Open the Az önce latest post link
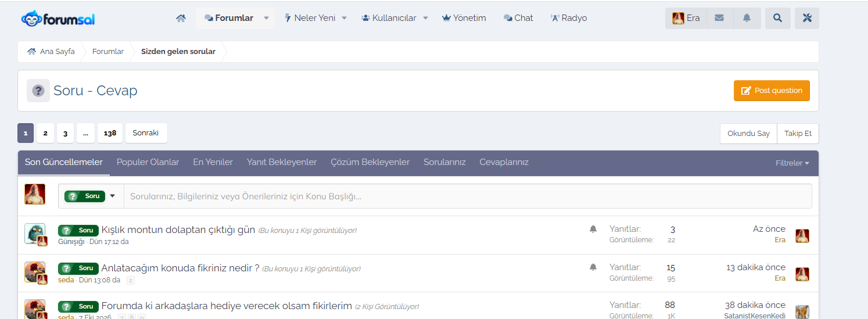This screenshot has width=868, height=319. (769, 229)
